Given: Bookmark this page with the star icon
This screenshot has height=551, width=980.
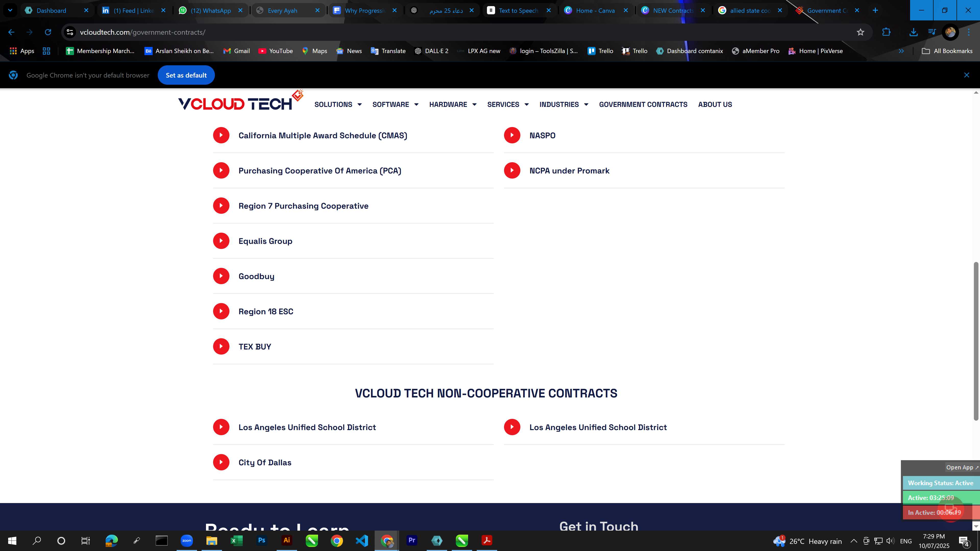Looking at the screenshot, I should tap(861, 32).
